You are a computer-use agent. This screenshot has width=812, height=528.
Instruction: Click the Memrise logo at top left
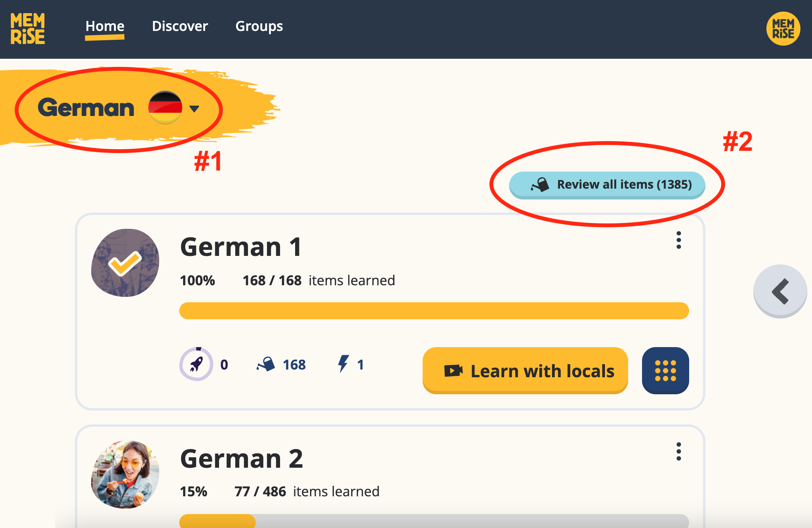(27, 29)
